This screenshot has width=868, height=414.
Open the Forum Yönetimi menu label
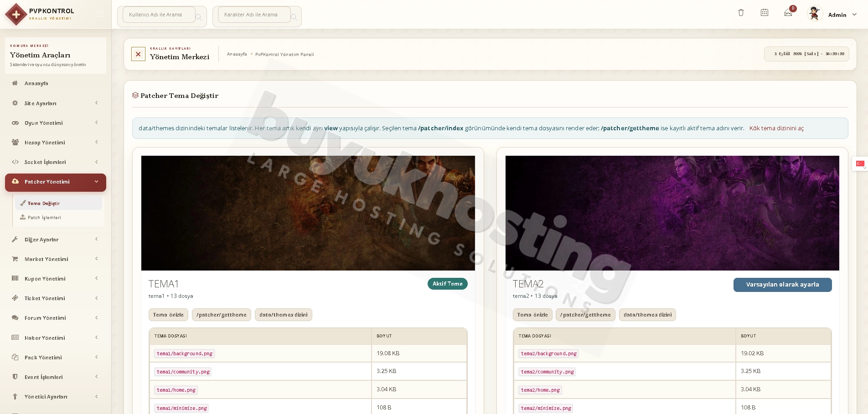tap(45, 318)
